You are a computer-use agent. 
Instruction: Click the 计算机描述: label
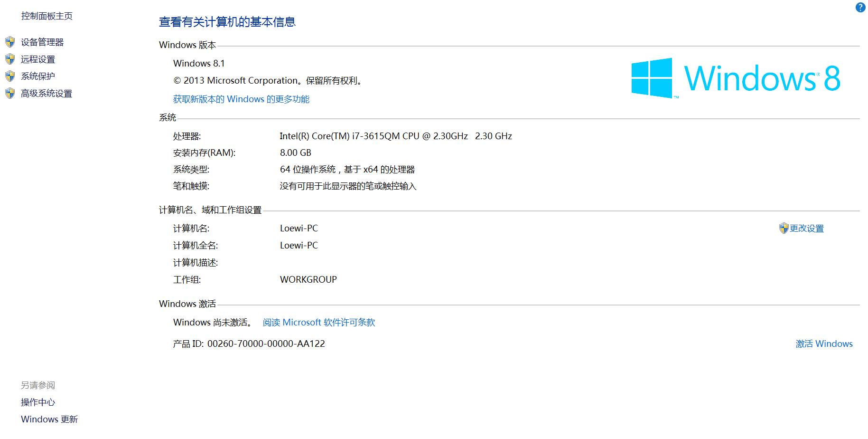[x=196, y=263]
